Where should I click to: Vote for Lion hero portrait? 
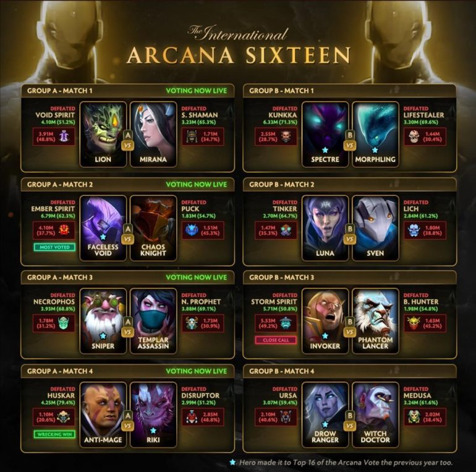click(x=103, y=135)
